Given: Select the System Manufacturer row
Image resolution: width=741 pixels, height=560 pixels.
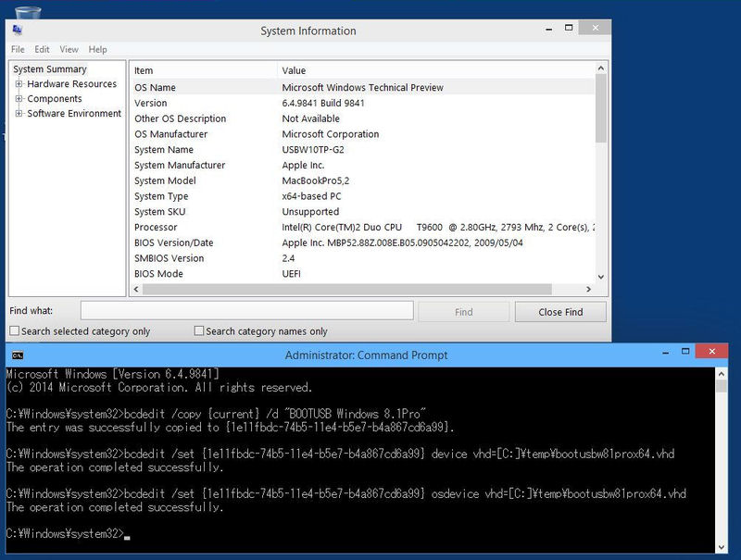Looking at the screenshot, I should pyautogui.click(x=362, y=166).
